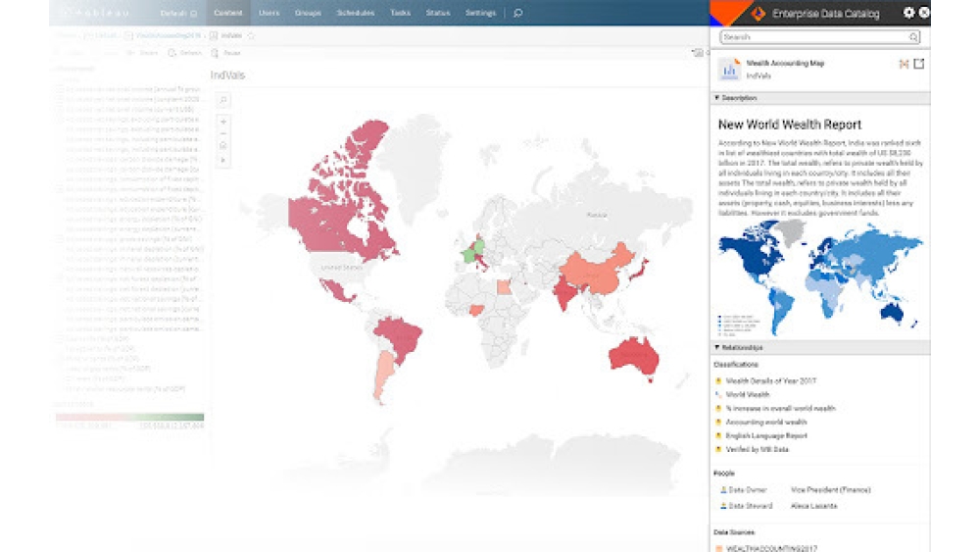The width and height of the screenshot is (980, 552).
Task: Click the Pause toolbar button
Action: (x=226, y=53)
